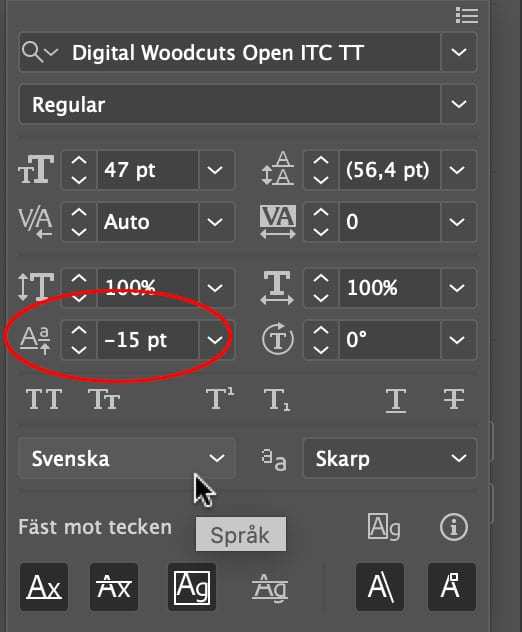Open the Character panel options menu
Image resolution: width=522 pixels, height=632 pixels.
tap(467, 15)
